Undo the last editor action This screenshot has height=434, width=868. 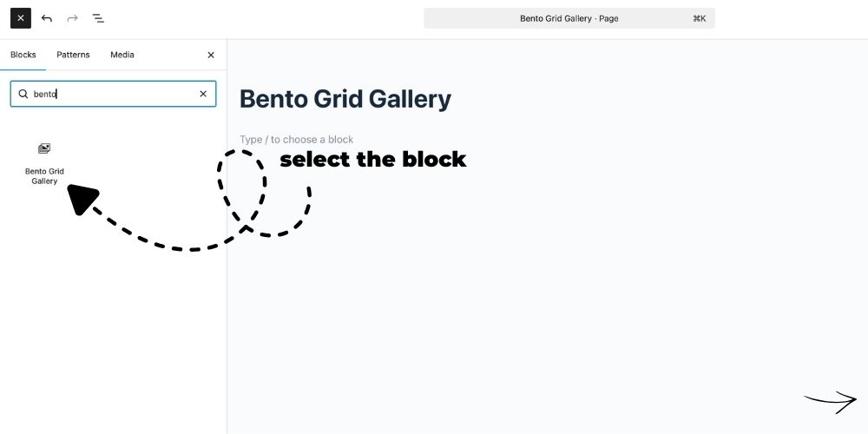[x=47, y=18]
